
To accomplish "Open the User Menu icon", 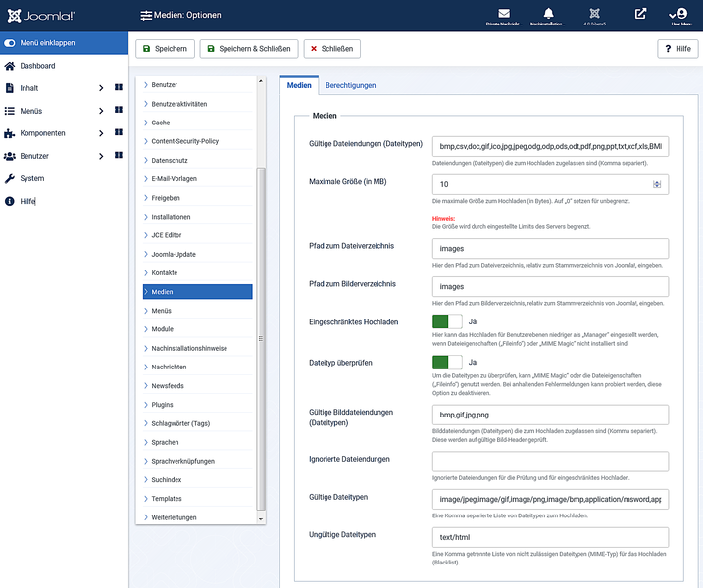I will [681, 14].
